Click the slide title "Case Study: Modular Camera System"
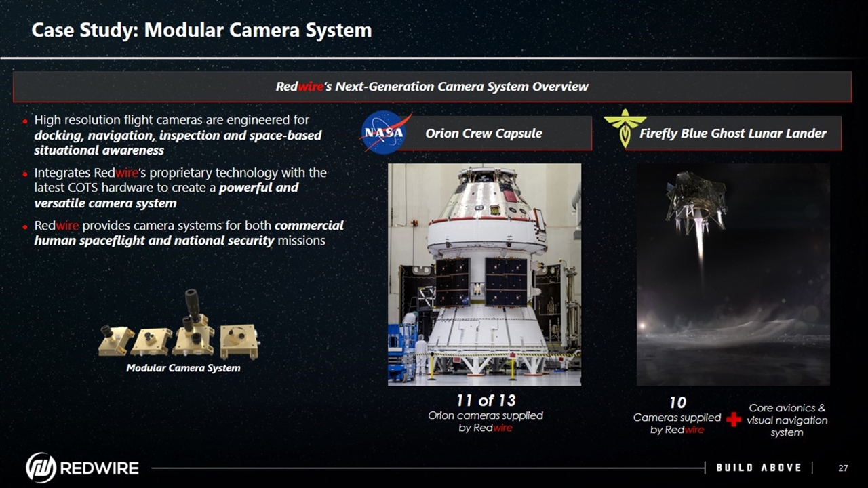The height and width of the screenshot is (488, 868). (x=202, y=30)
